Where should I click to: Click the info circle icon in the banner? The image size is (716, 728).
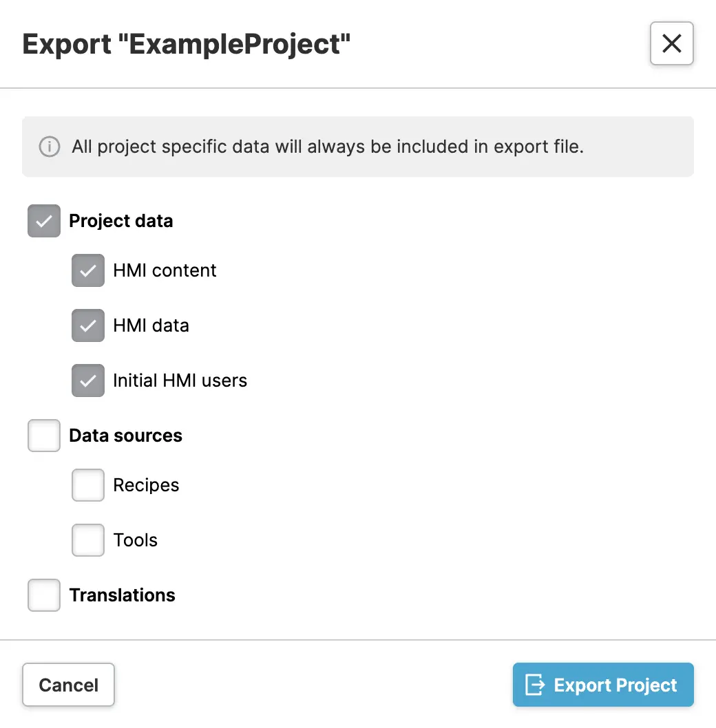pos(49,147)
